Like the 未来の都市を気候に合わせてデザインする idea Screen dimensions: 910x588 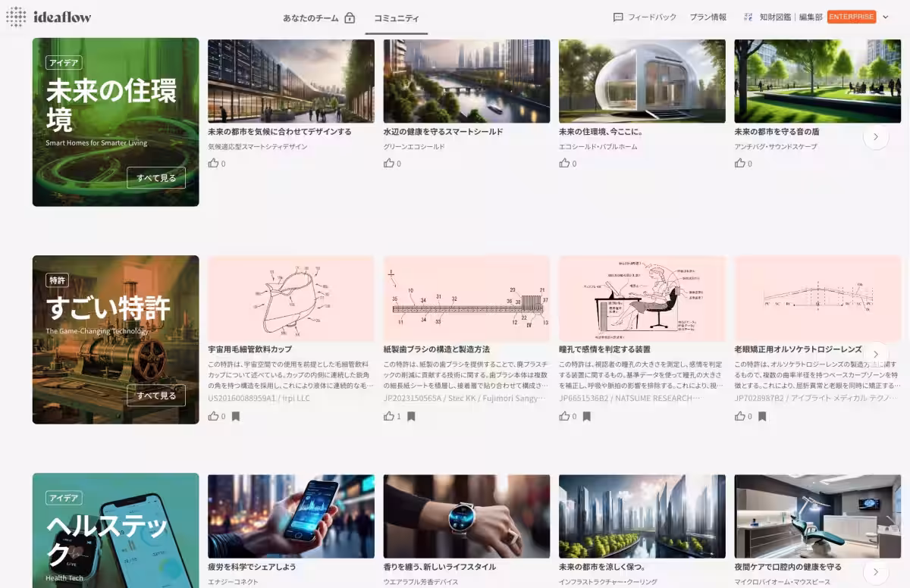(x=213, y=163)
